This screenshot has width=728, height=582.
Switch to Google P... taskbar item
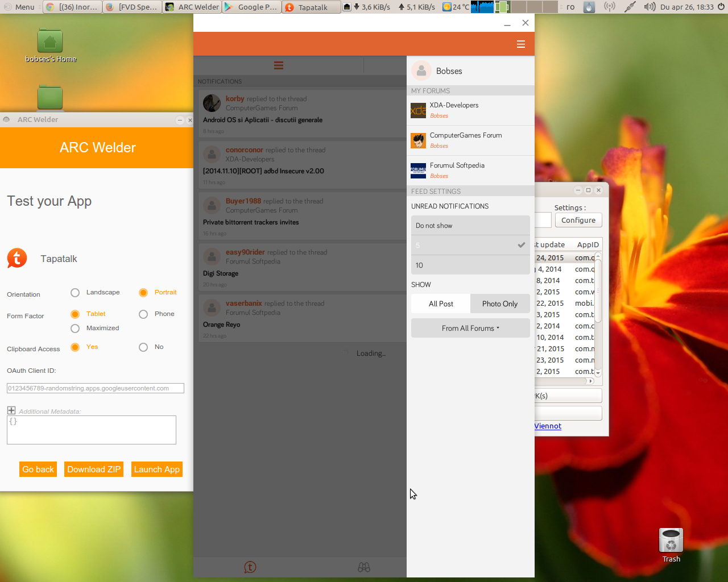point(251,7)
